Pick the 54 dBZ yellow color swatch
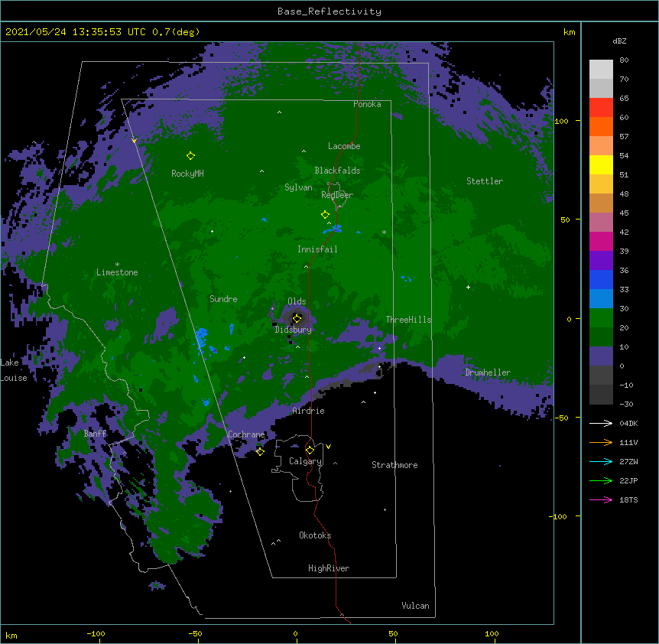The height and width of the screenshot is (644, 659). (x=601, y=164)
